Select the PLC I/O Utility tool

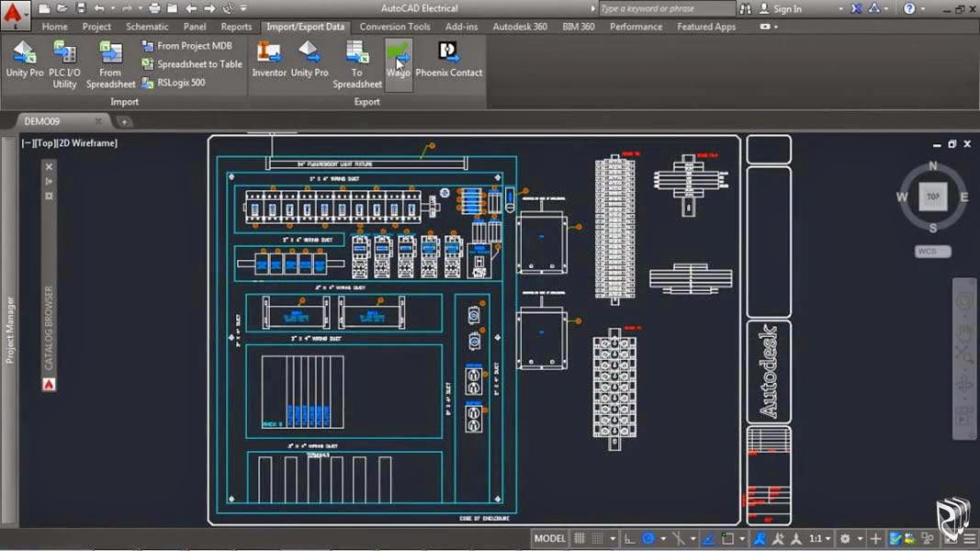pos(62,64)
